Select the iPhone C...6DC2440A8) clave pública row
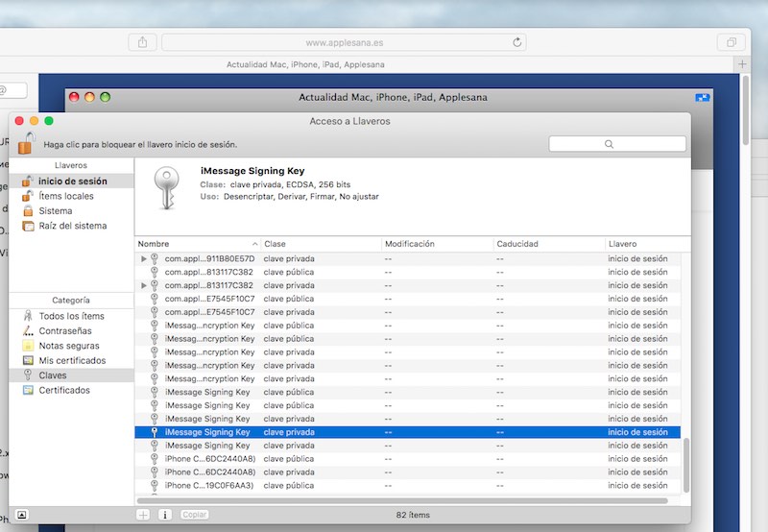 (407, 459)
